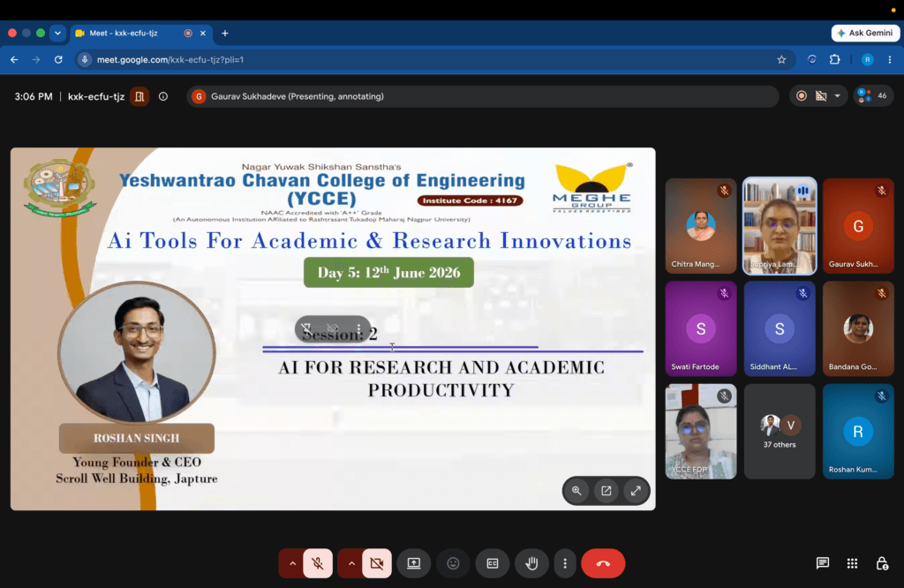Select Swati Fartode participant tile
Viewport: 904px width, 588px height.
(701, 328)
